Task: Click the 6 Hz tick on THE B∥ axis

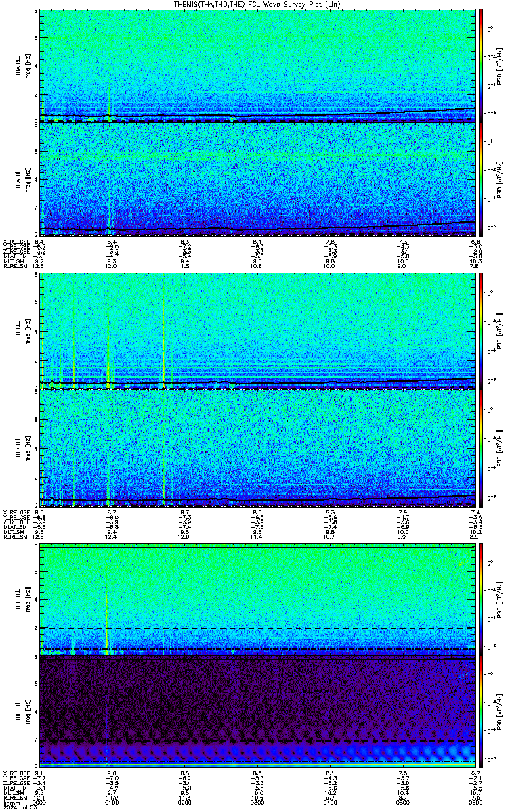Action: 35,684
